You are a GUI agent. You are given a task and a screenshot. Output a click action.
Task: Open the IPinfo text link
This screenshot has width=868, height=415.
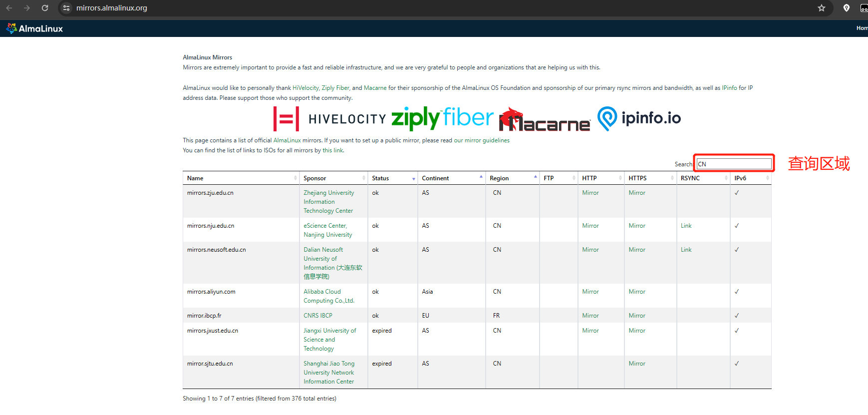(x=729, y=88)
